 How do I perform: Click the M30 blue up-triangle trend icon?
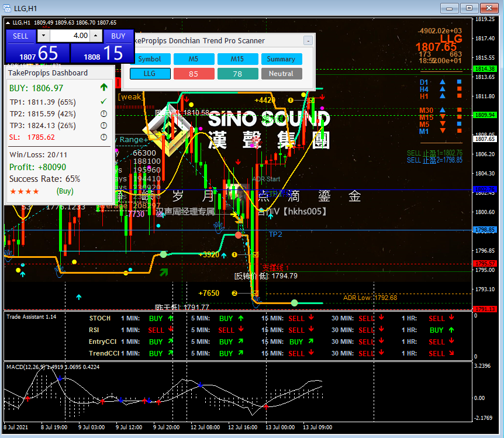point(443,110)
